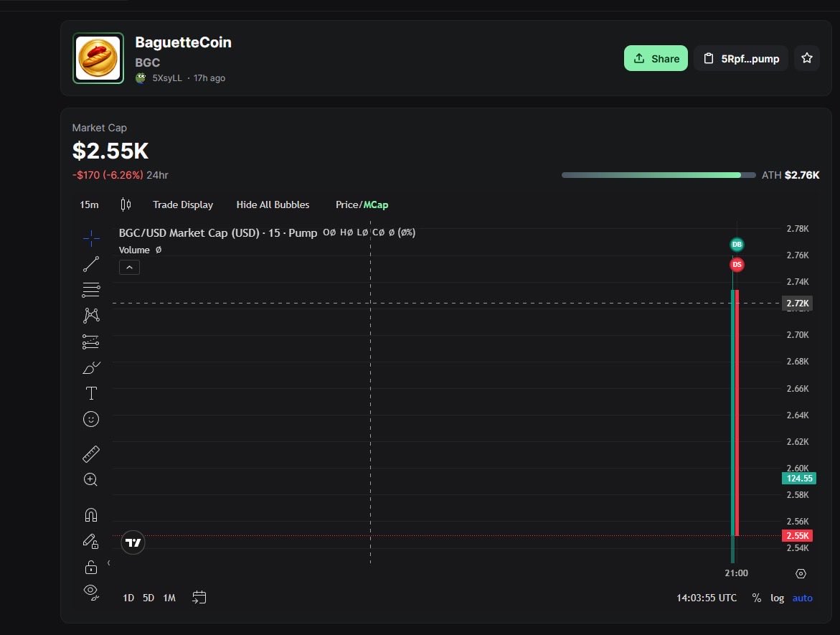This screenshot has height=635, width=840.
Task: Click the candlestick chart type icon
Action: [126, 204]
